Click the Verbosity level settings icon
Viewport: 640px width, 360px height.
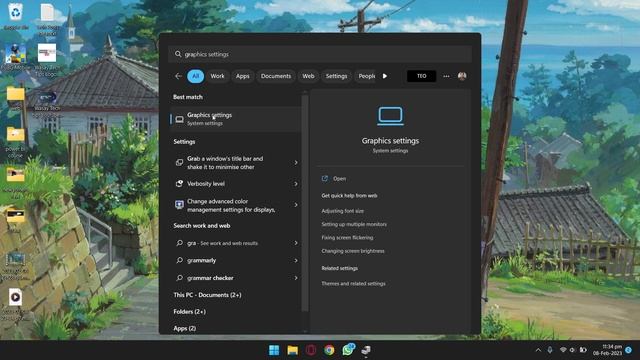click(179, 184)
